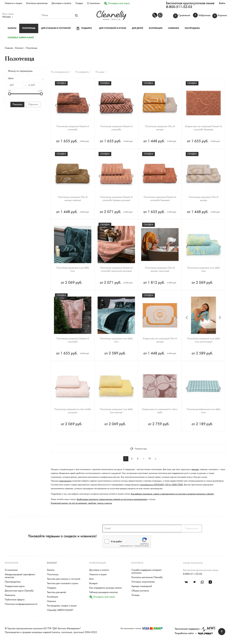Open the VK social icon in footer

click(x=186, y=582)
